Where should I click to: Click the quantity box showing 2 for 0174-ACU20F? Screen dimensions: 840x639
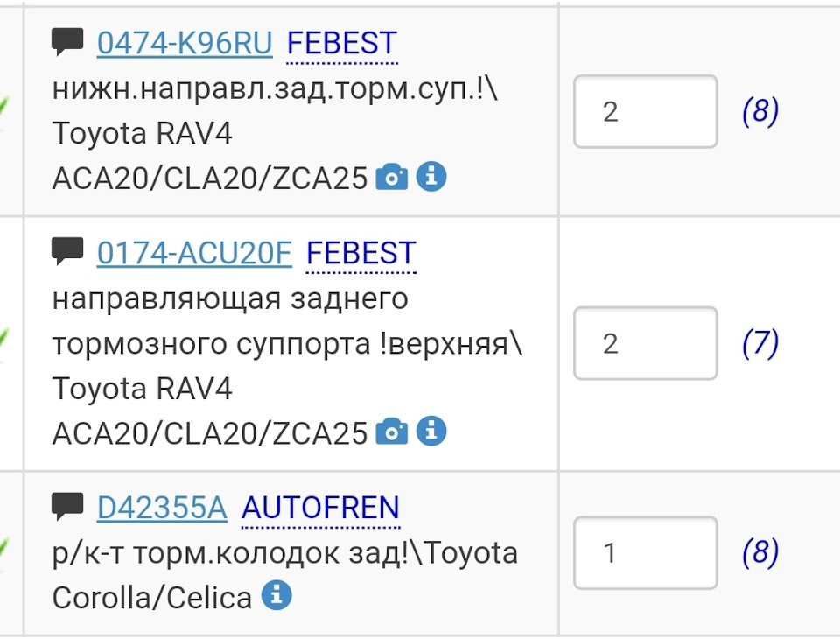645,342
